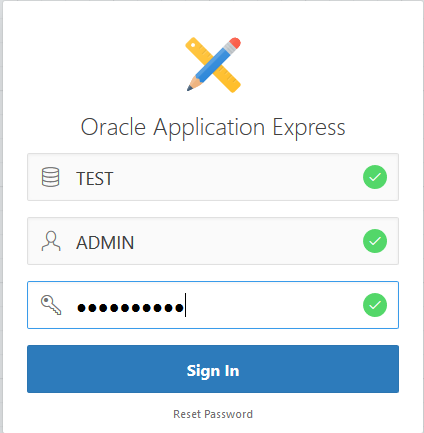Click empty space after TEST text

click(237, 178)
